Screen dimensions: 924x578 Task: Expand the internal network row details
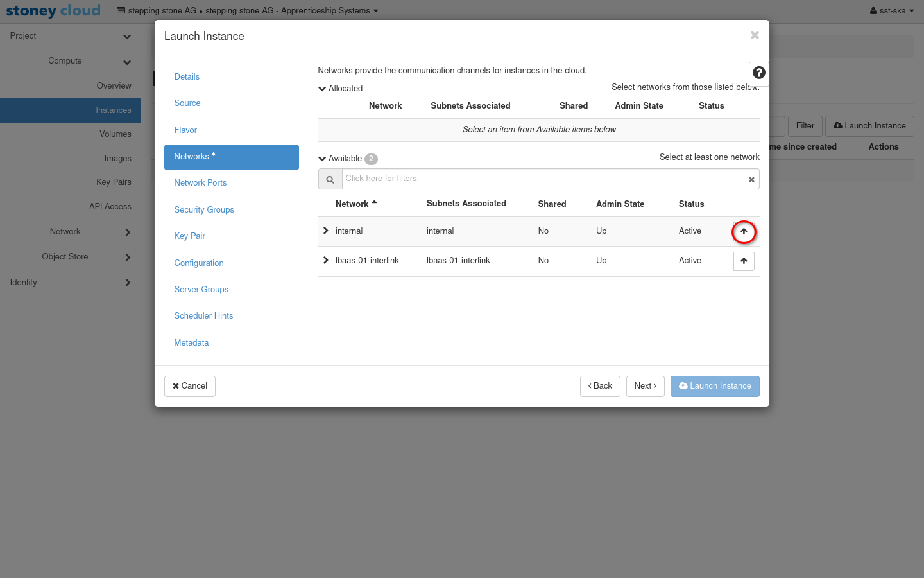[x=326, y=231]
